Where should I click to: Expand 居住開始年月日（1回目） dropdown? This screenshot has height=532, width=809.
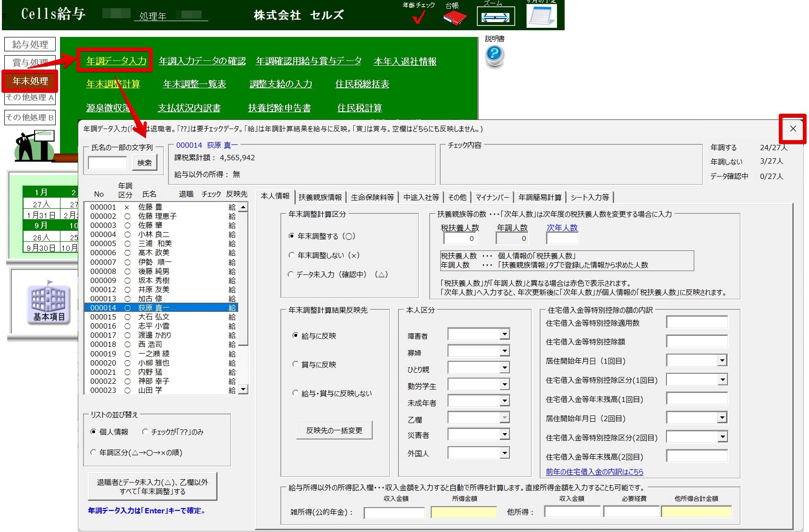pos(722,361)
